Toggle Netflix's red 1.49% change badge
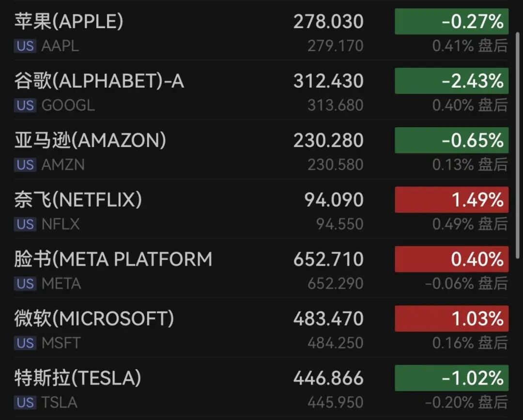This screenshot has height=420, width=523. tap(451, 200)
